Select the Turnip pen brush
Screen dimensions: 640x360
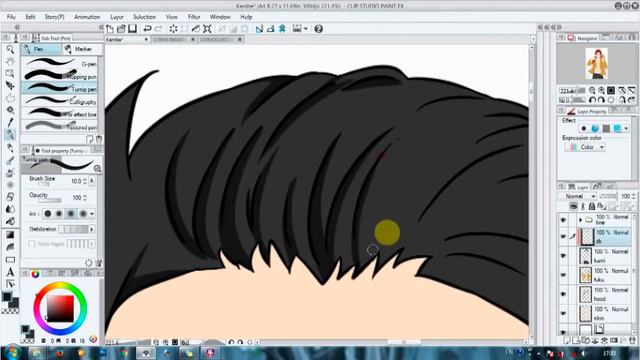[60, 88]
